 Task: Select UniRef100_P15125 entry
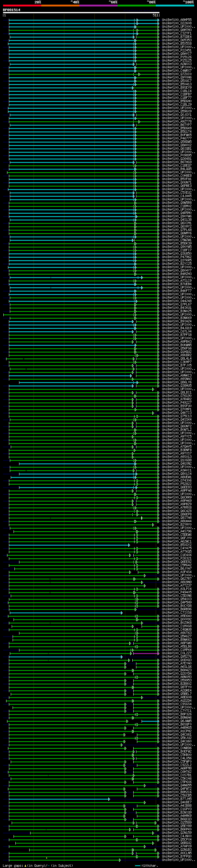177,61
